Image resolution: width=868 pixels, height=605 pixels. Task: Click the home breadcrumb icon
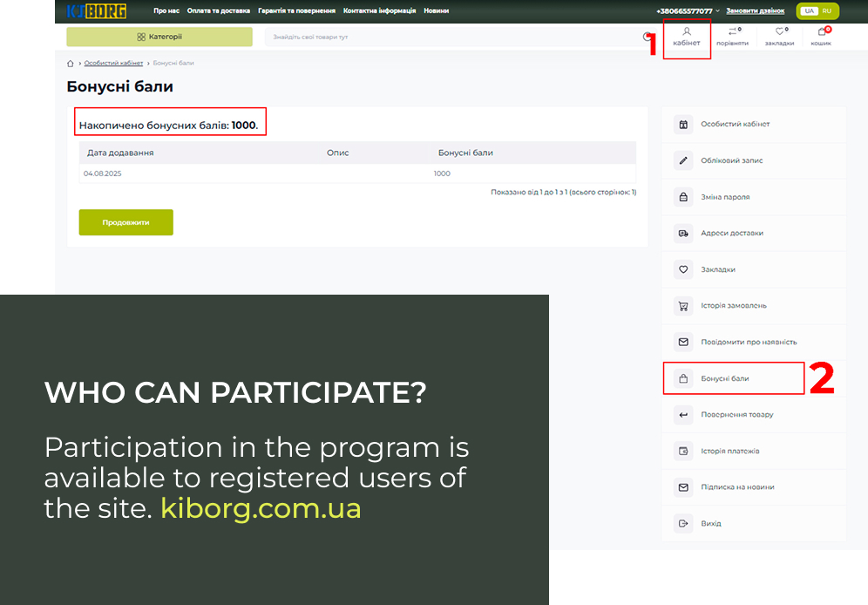click(x=71, y=64)
